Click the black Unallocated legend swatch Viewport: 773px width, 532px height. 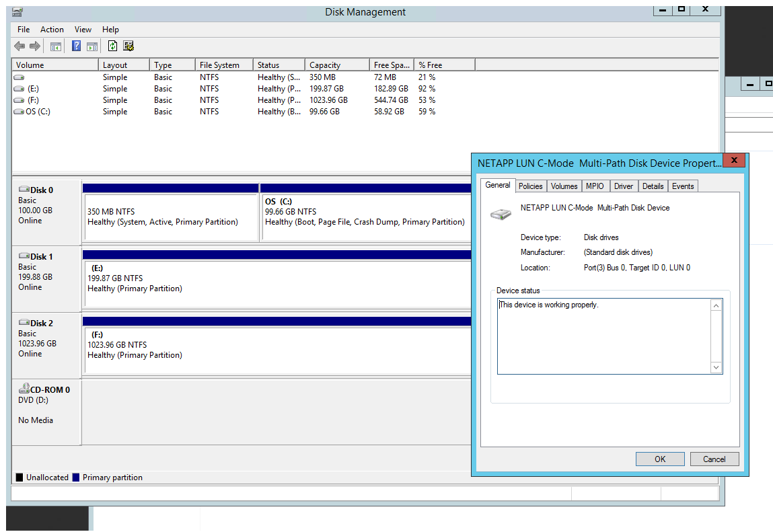pos(20,478)
